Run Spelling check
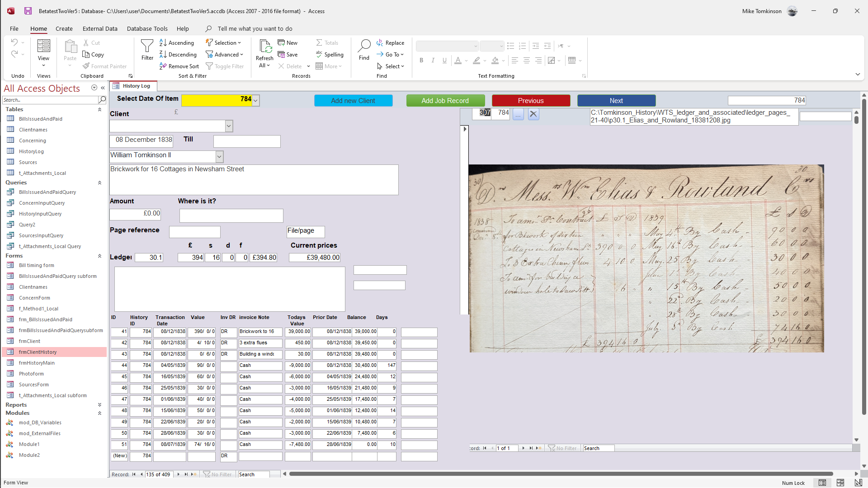Viewport: 868px width, 488px height. coord(330,54)
